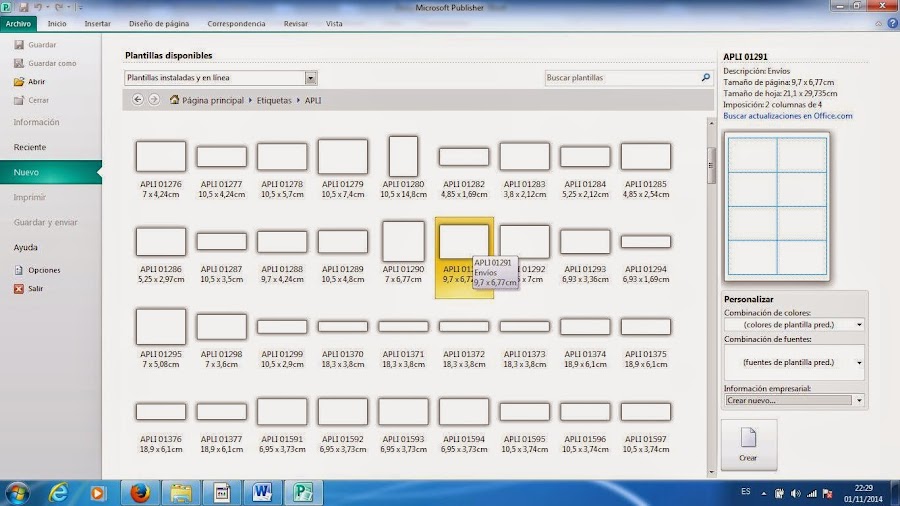Select Imprimir in backstage menu
900x506 pixels.
tap(30, 197)
